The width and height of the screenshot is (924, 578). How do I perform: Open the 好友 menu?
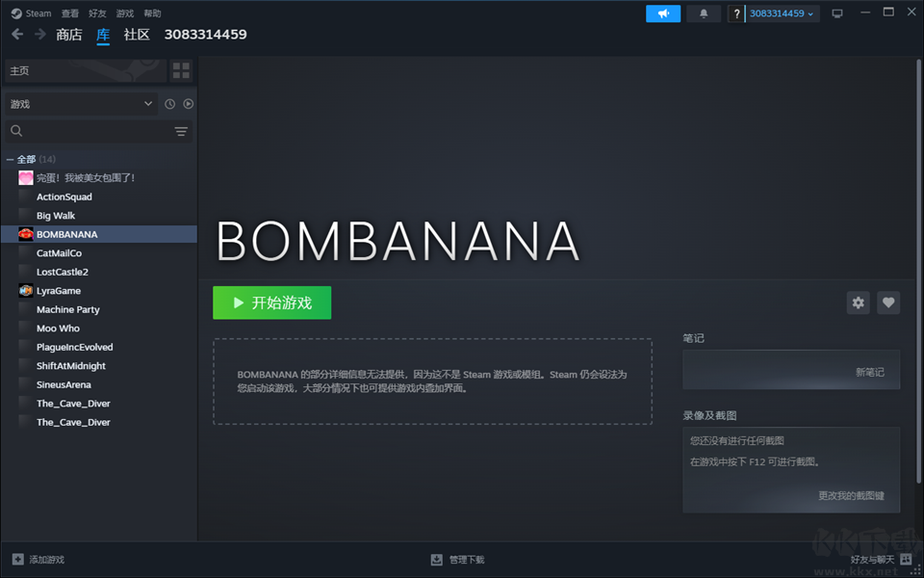(97, 13)
